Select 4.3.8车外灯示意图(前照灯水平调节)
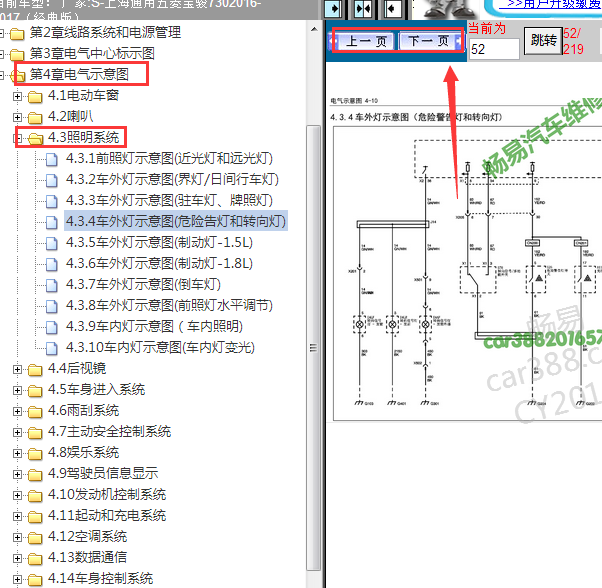This screenshot has width=602, height=588. (x=169, y=306)
